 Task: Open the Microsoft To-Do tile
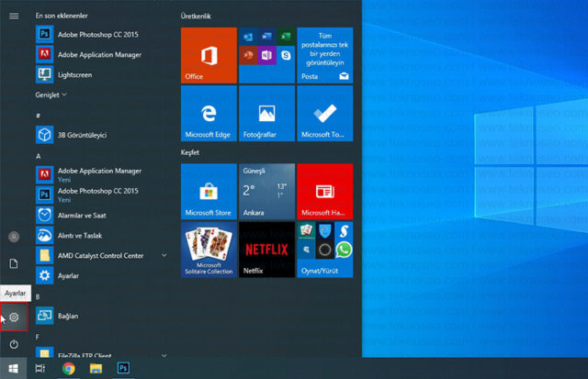pyautogui.click(x=324, y=114)
